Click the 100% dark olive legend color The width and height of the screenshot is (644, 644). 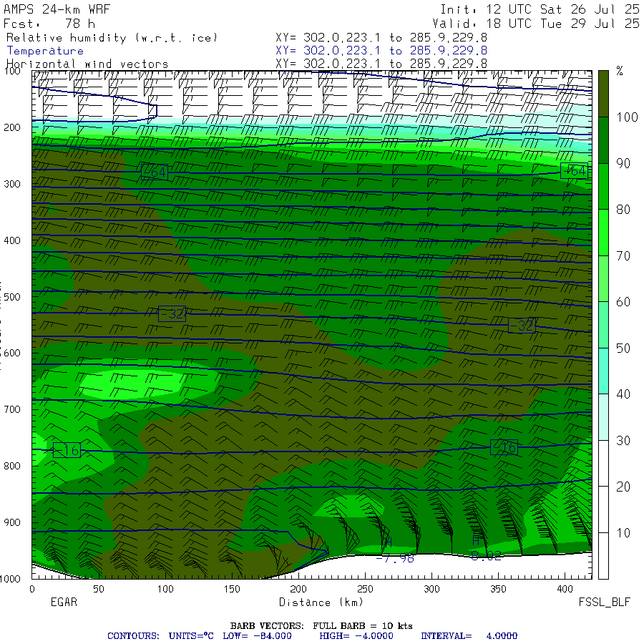pos(603,94)
